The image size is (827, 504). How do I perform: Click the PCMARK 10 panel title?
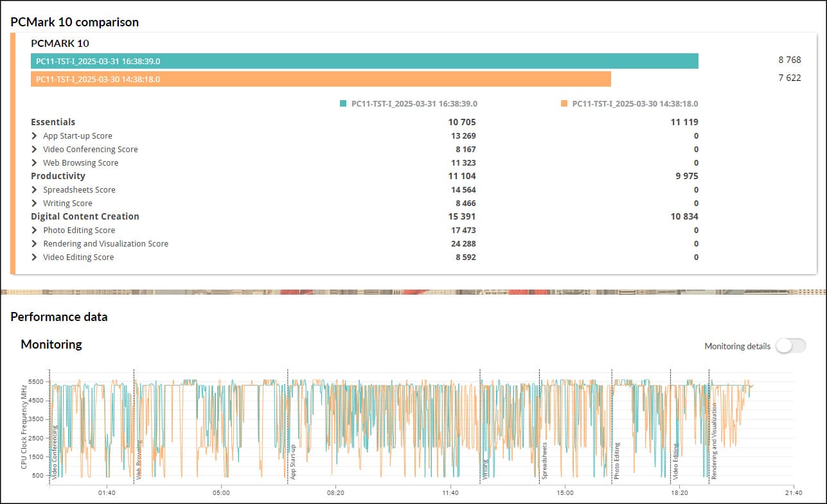pos(60,44)
